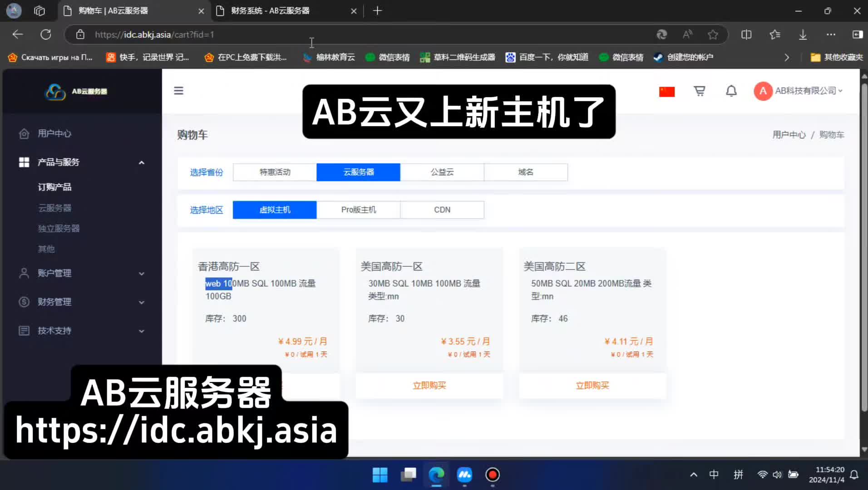Click the screen recorder taskbar icon
The height and width of the screenshot is (490, 868).
(x=493, y=475)
